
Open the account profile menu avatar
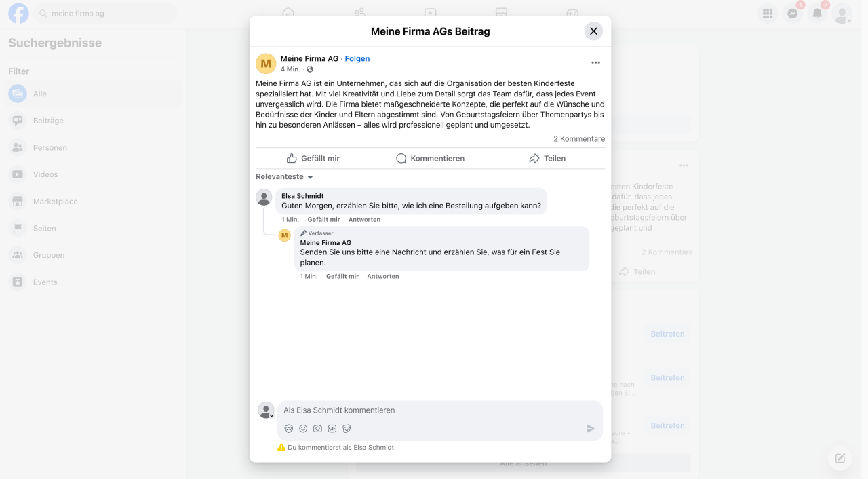[842, 14]
